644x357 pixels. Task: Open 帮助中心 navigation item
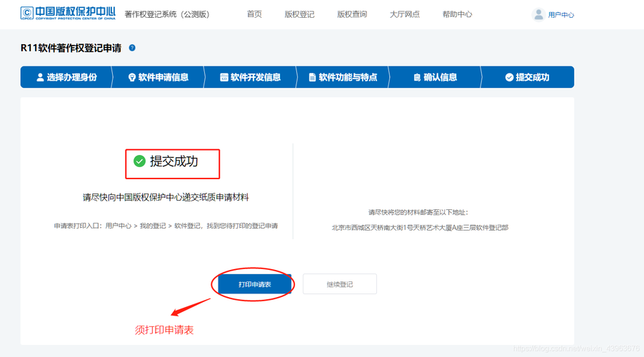[457, 14]
